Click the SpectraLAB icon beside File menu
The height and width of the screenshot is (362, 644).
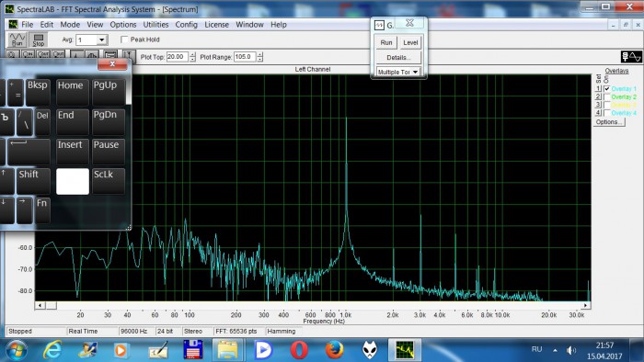point(13,25)
